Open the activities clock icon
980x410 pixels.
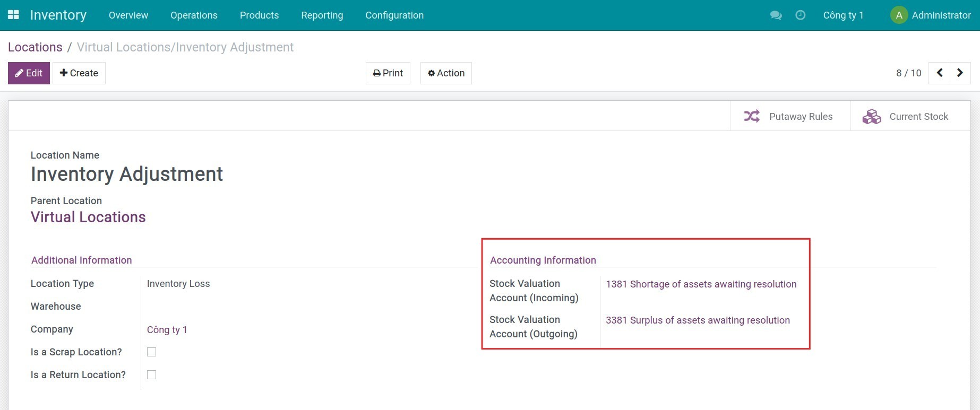800,15
